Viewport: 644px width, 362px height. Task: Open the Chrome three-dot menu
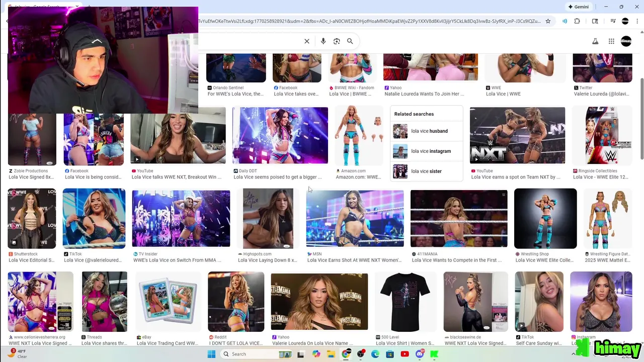[x=637, y=21]
